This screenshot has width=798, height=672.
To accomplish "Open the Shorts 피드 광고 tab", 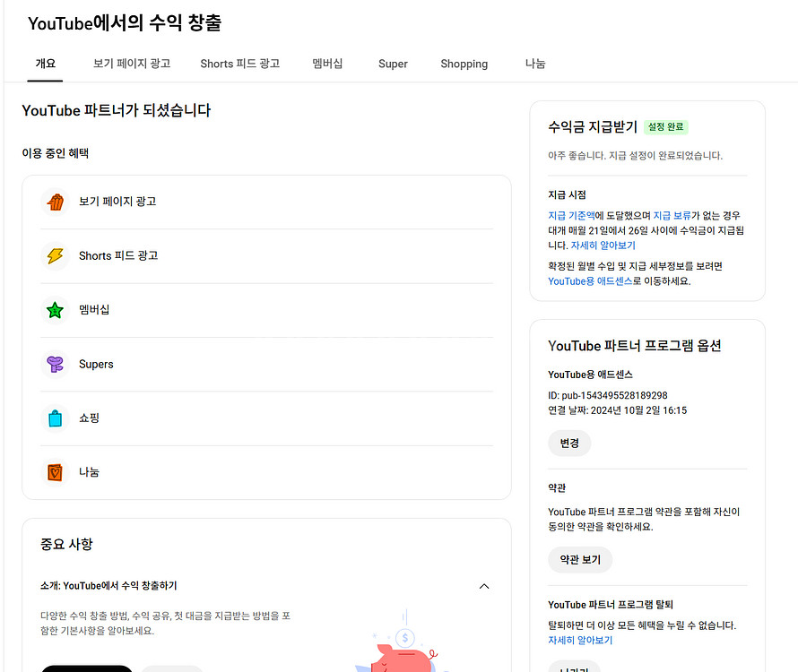I will point(239,64).
